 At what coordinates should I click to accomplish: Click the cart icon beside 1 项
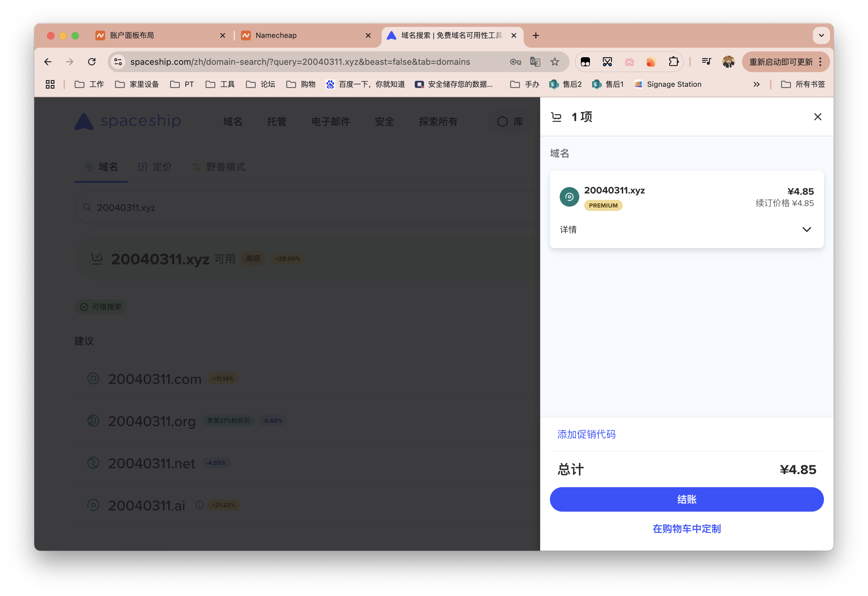[556, 117]
